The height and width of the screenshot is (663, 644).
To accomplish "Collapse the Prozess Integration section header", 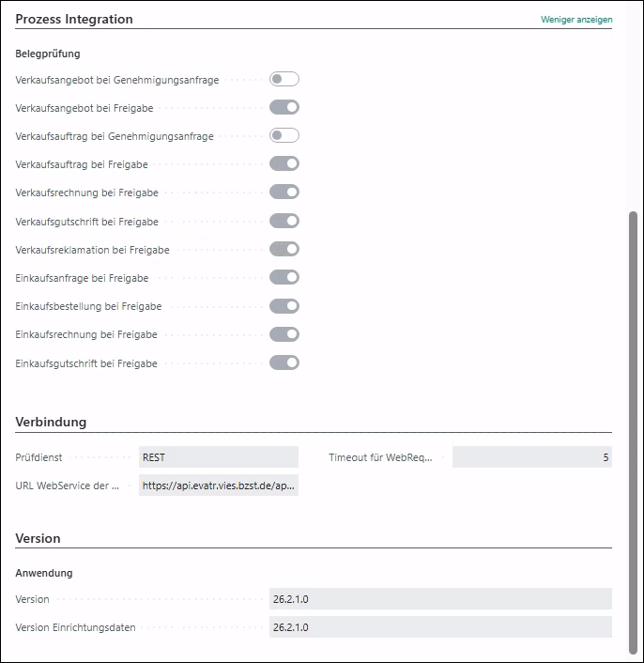I will (74, 19).
